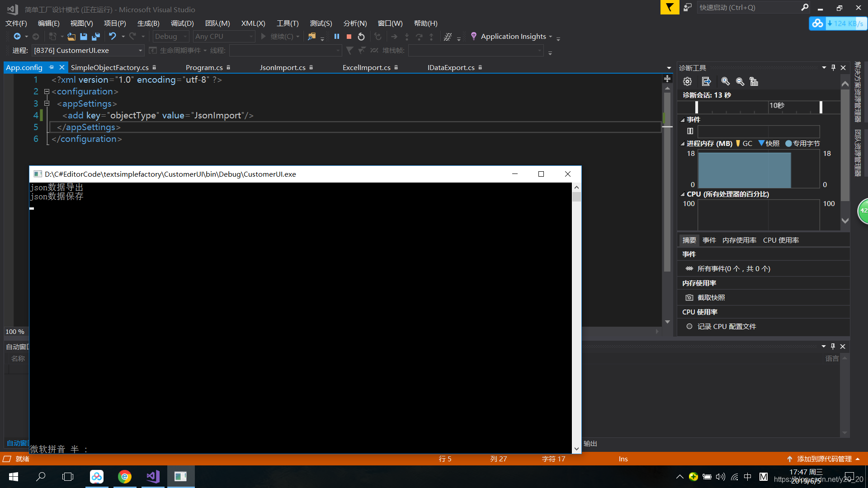Image resolution: width=868 pixels, height=488 pixels.
Task: Open Windows Start menu
Action: (x=14, y=476)
